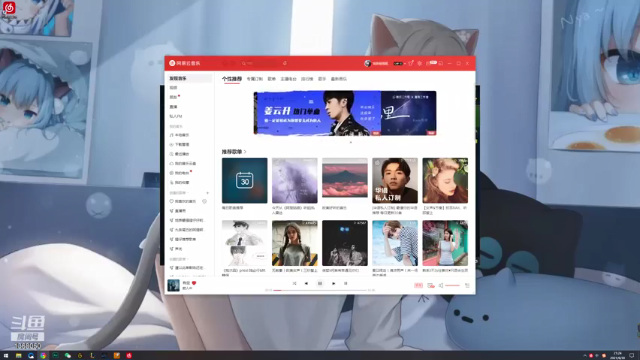Image resolution: width=640 pixels, height=360 pixels.
Task: Switch to mini mode from the title bar
Action: [x=441, y=63]
